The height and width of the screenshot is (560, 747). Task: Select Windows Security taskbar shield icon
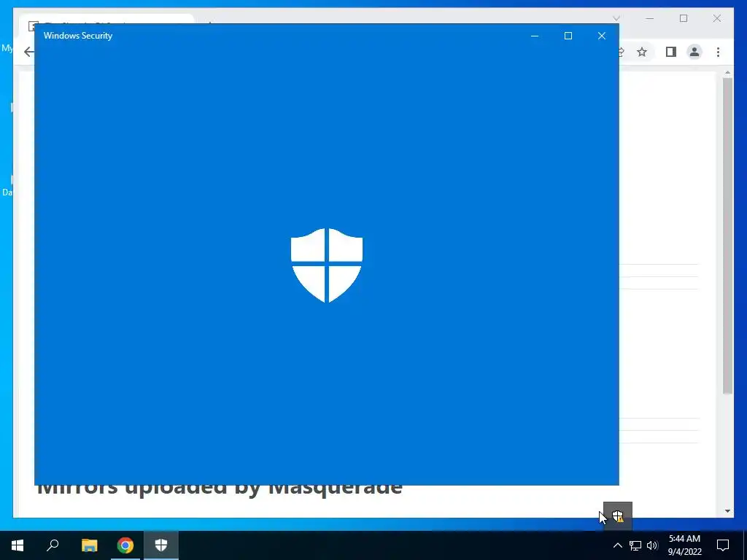(161, 545)
